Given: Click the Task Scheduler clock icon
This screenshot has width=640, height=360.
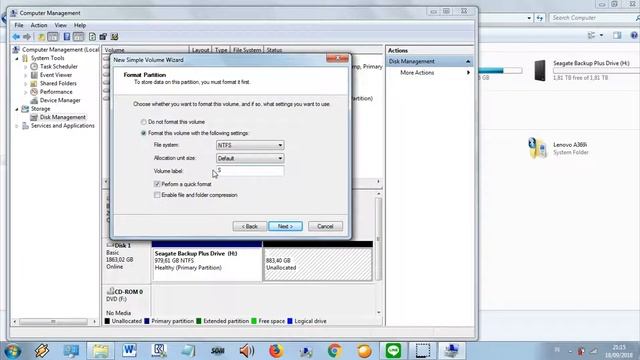Looking at the screenshot, I should click(34, 67).
